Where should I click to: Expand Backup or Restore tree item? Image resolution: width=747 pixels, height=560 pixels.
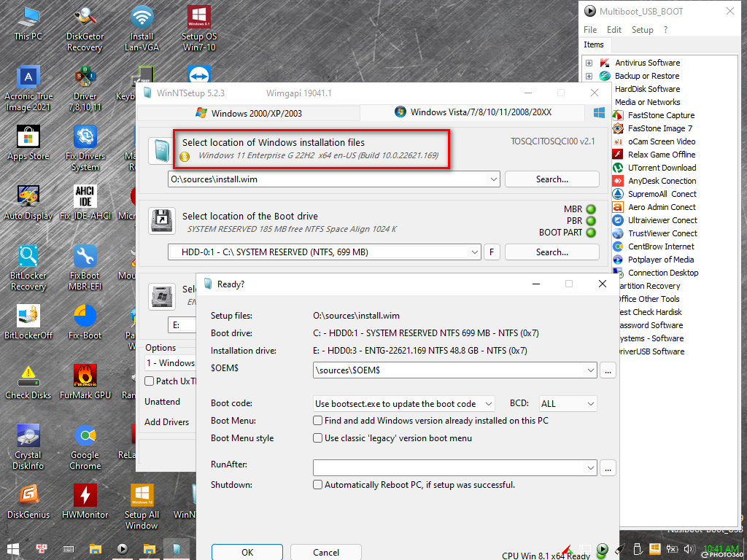(589, 76)
